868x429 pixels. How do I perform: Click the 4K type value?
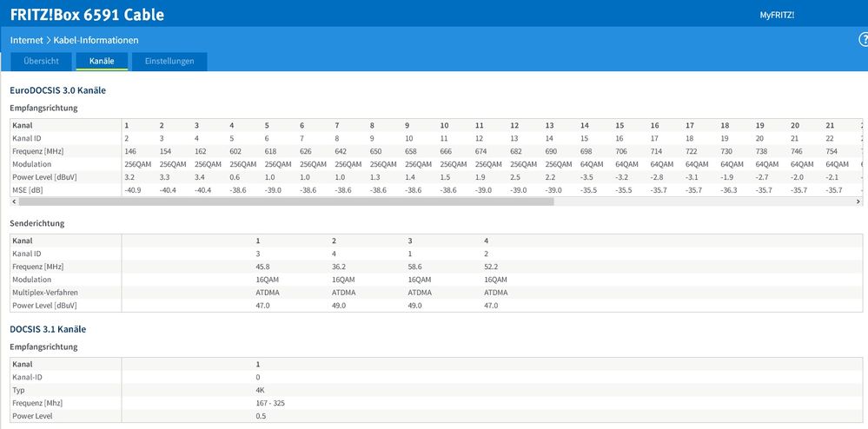[x=260, y=390]
